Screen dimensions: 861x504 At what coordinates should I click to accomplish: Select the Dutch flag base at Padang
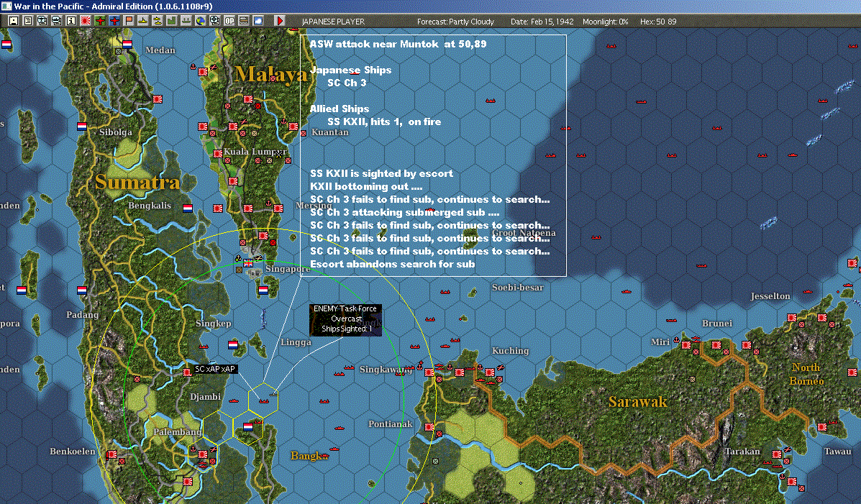[x=82, y=290]
